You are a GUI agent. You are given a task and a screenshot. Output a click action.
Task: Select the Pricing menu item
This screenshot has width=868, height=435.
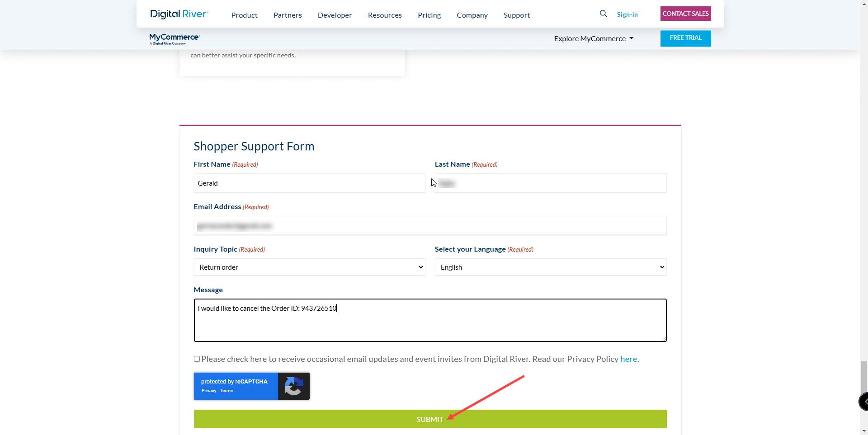pos(429,15)
